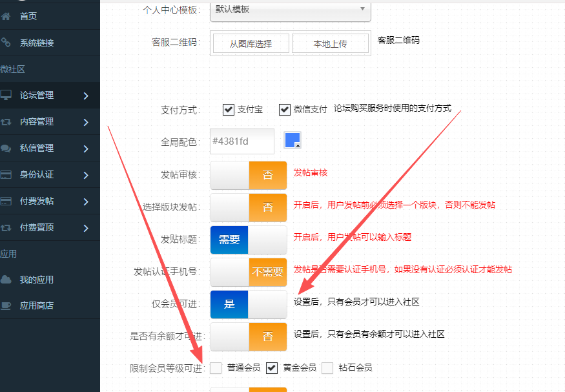
Task: Click the link icon beside 系统链接
Action: 6,43
